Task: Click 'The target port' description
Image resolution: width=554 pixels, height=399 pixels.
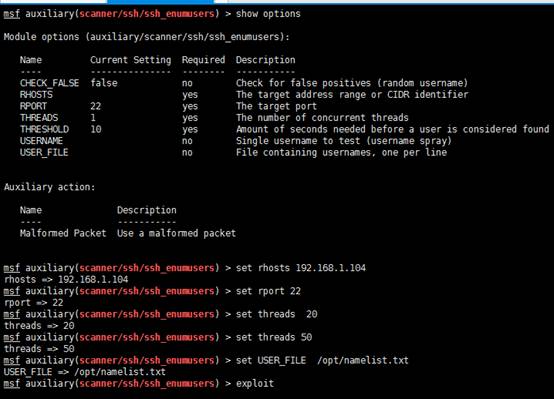Action: pyautogui.click(x=276, y=106)
